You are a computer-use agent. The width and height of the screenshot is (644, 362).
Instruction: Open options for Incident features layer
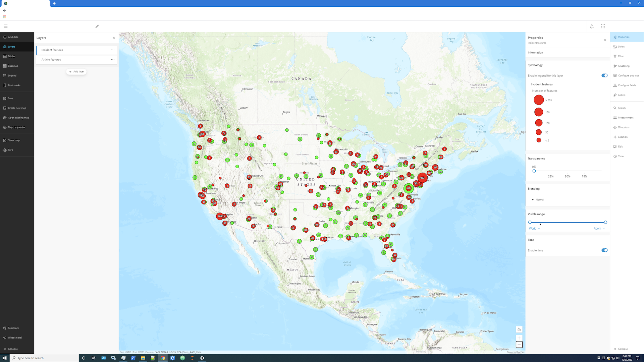tap(113, 50)
